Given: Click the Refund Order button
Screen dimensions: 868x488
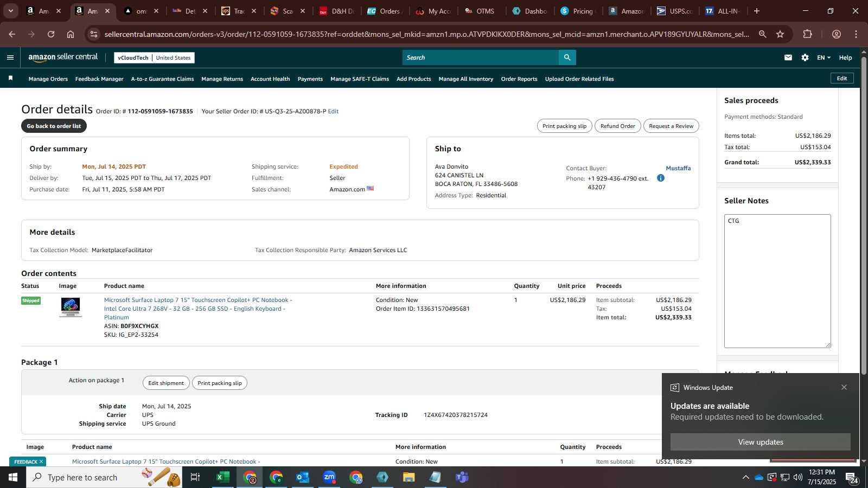Looking at the screenshot, I should [618, 126].
